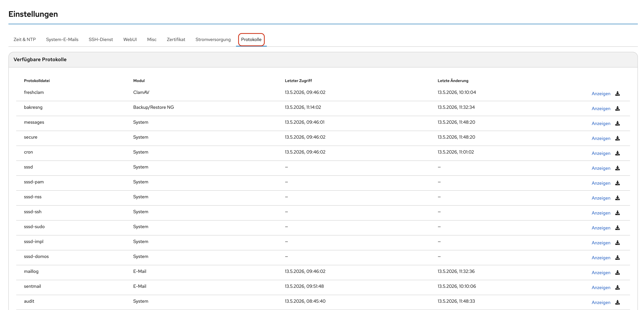The width and height of the screenshot is (644, 310).
Task: Click the Letzte Änderung column header
Action: tap(453, 80)
